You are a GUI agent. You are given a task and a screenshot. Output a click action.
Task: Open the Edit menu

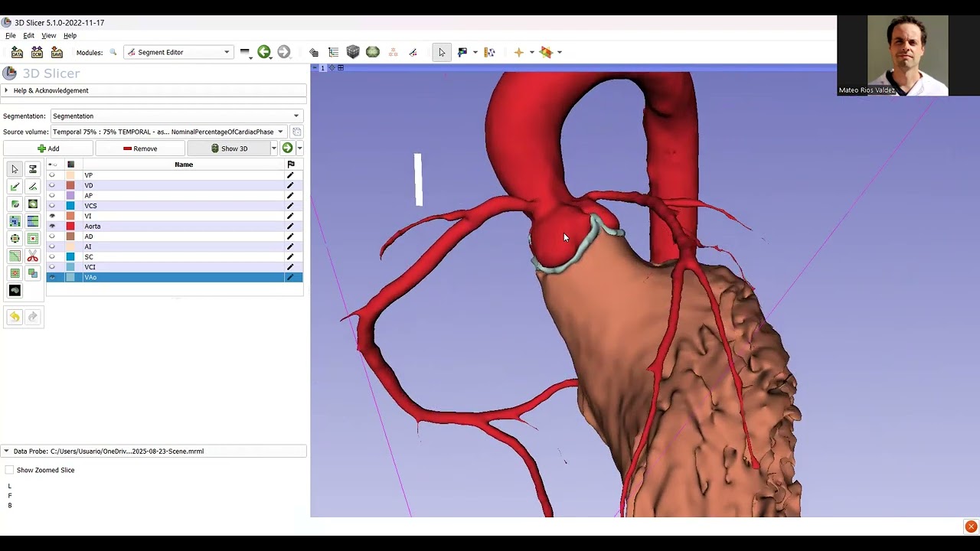(x=28, y=36)
